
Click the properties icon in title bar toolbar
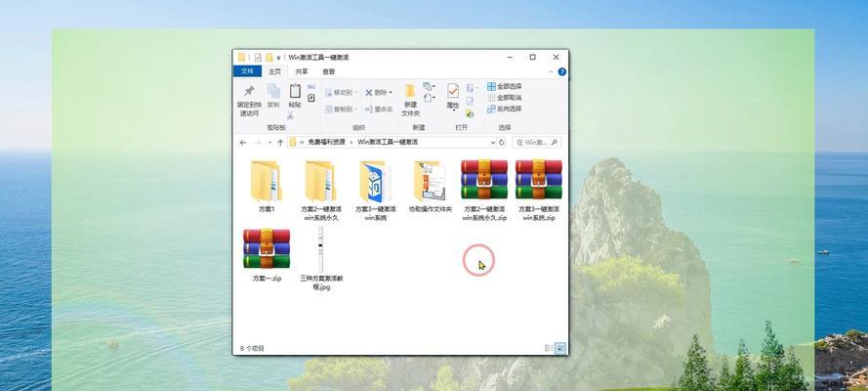[x=258, y=57]
